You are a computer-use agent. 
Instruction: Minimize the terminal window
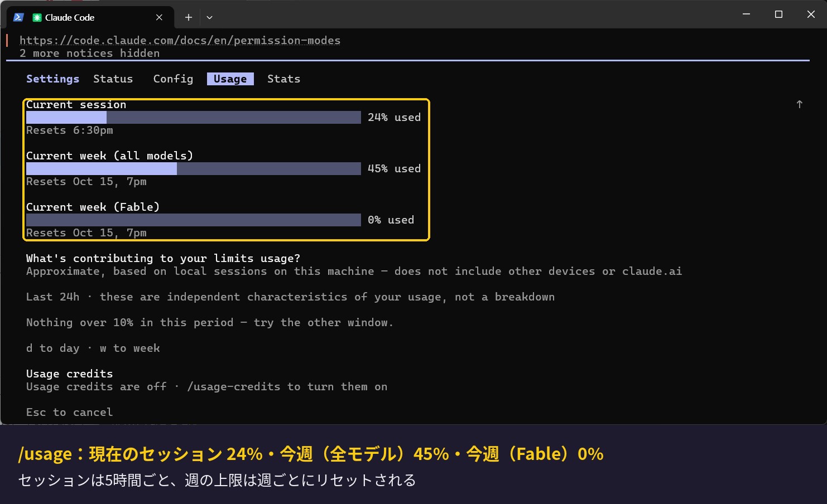[x=746, y=14]
